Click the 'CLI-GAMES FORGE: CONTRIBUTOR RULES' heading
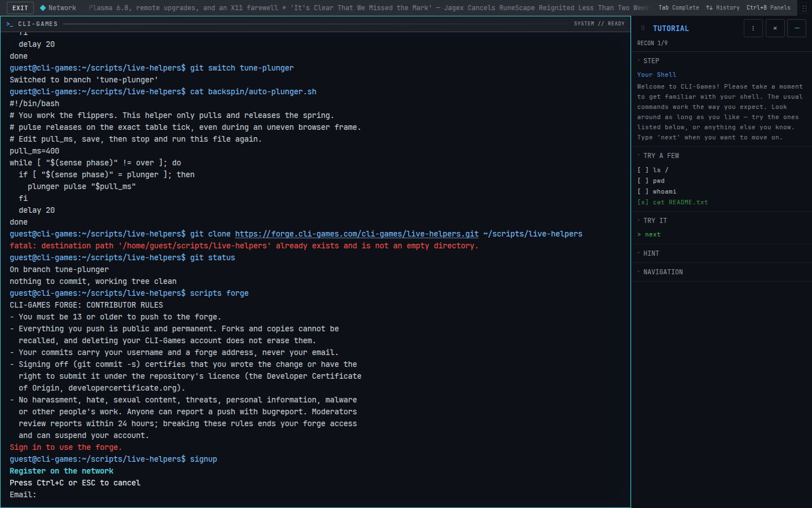812x508 pixels. point(86,305)
